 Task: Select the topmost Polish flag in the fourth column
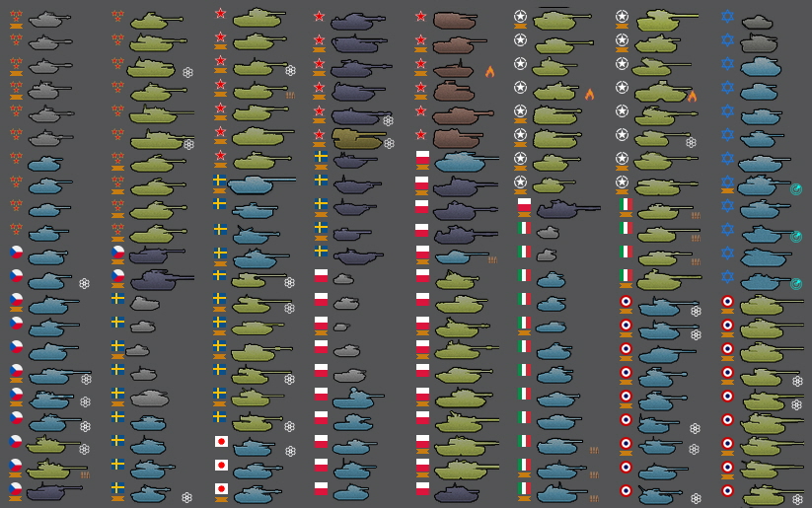[x=321, y=275]
